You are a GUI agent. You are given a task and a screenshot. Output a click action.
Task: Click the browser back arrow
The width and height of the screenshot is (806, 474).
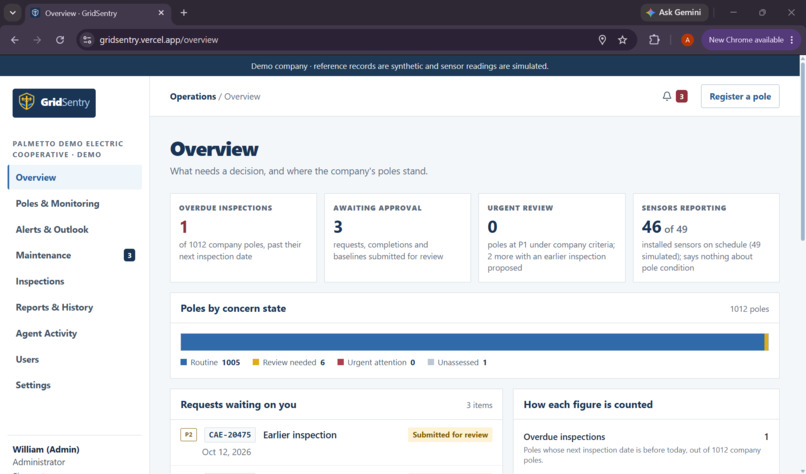point(15,40)
